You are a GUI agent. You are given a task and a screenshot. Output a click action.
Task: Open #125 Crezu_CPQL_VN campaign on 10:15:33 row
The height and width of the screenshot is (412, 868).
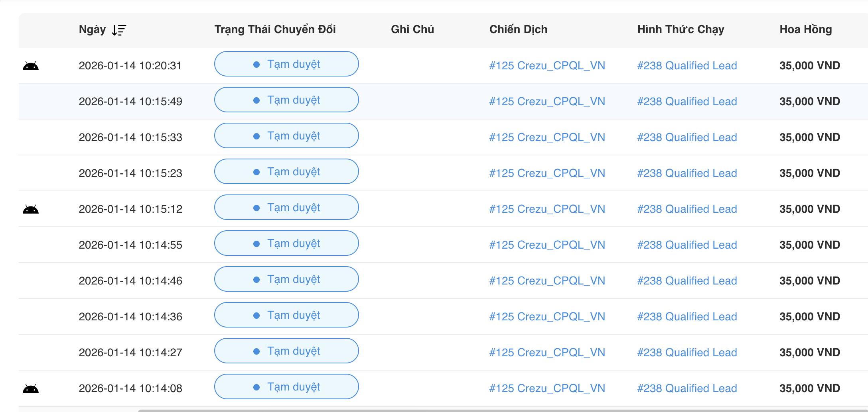(x=547, y=137)
